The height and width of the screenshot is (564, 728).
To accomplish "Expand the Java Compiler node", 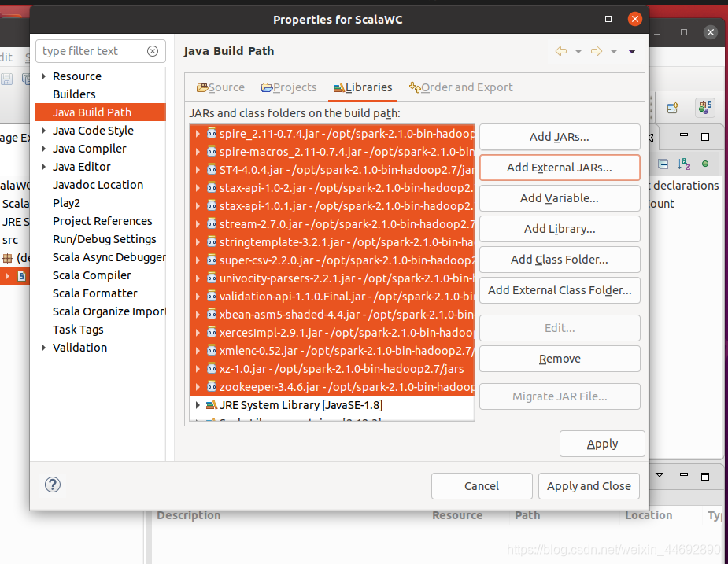I will tap(43, 149).
